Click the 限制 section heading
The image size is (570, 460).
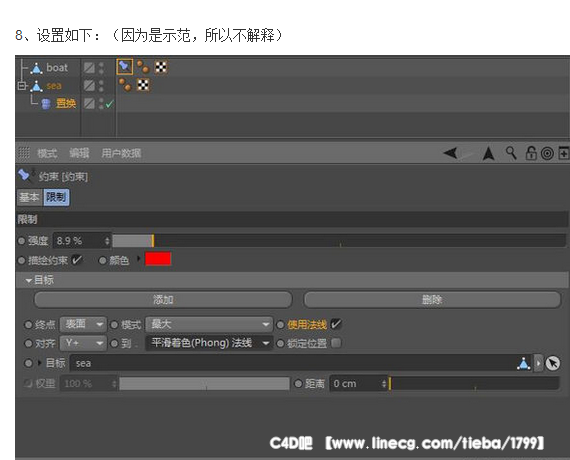28,219
